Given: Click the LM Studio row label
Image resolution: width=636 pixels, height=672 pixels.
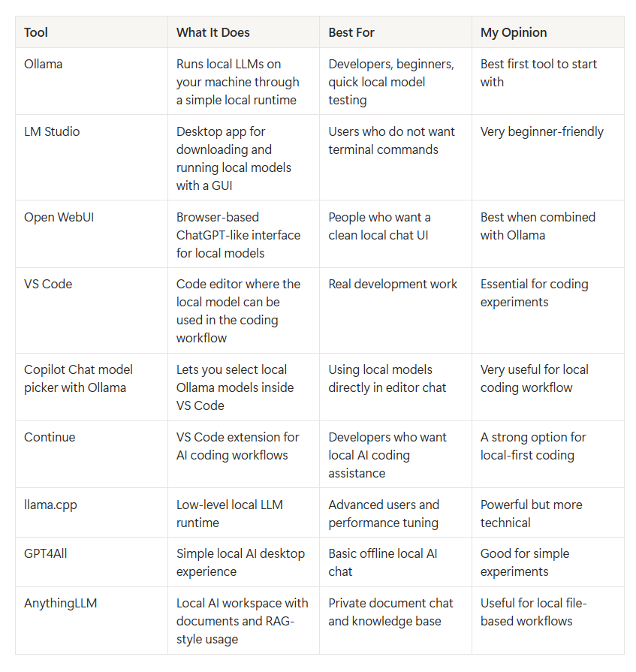Looking at the screenshot, I should point(52,131).
